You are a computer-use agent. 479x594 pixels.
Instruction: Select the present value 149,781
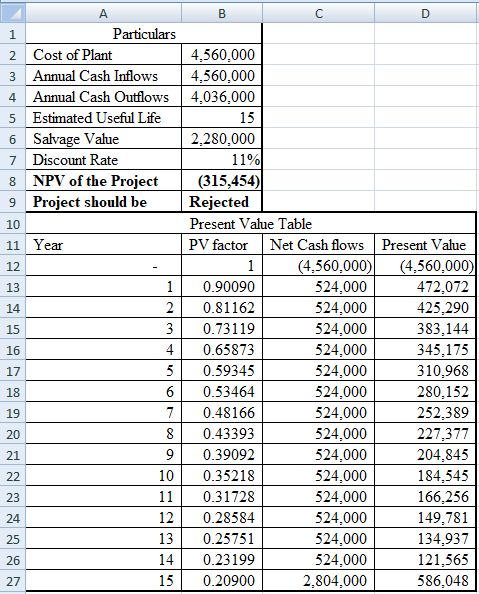(425, 517)
